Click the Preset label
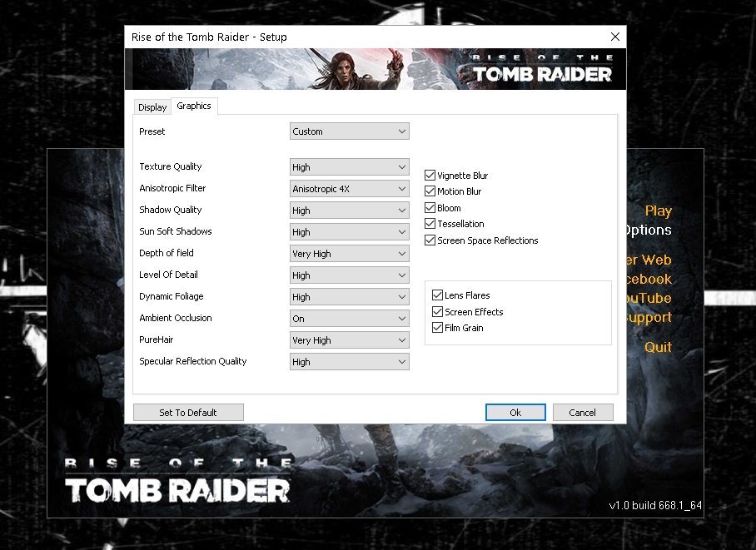This screenshot has width=756, height=550. click(x=152, y=131)
